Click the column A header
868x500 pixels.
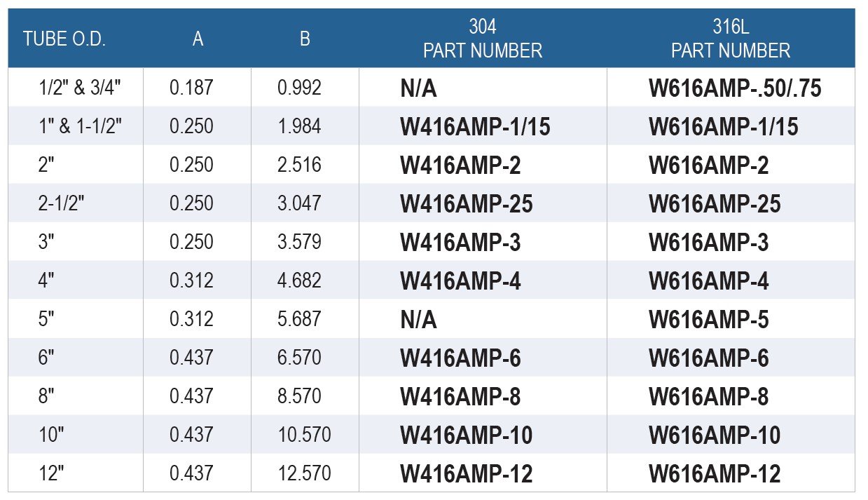(x=198, y=39)
